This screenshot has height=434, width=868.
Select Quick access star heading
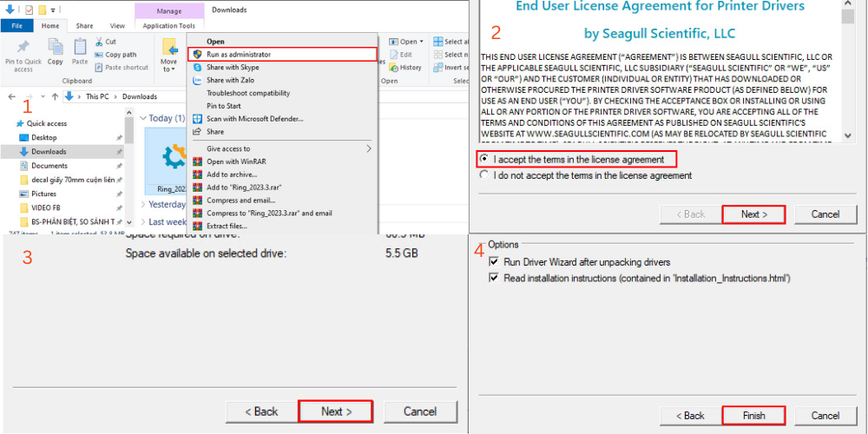point(42,123)
